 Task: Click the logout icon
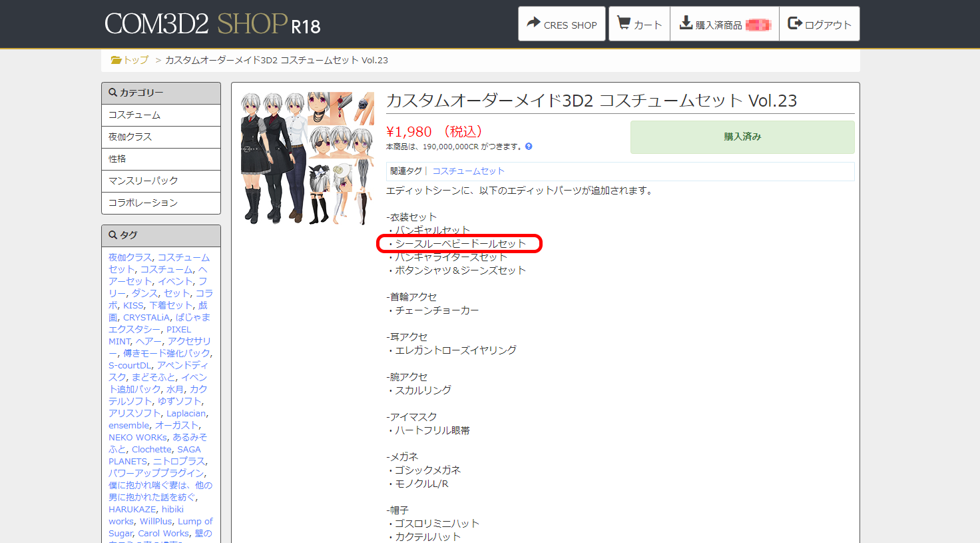[x=795, y=23]
